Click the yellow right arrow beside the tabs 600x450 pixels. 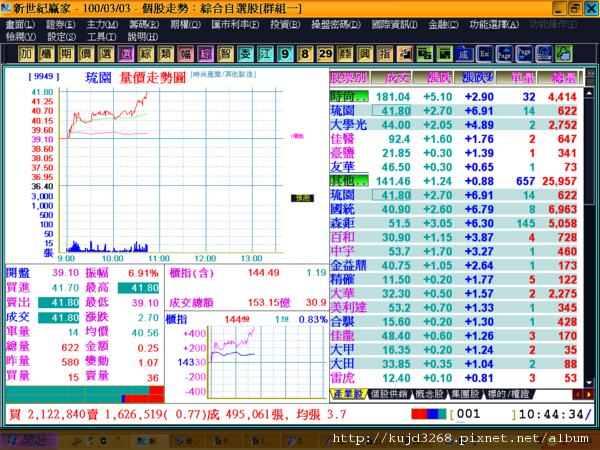(589, 395)
